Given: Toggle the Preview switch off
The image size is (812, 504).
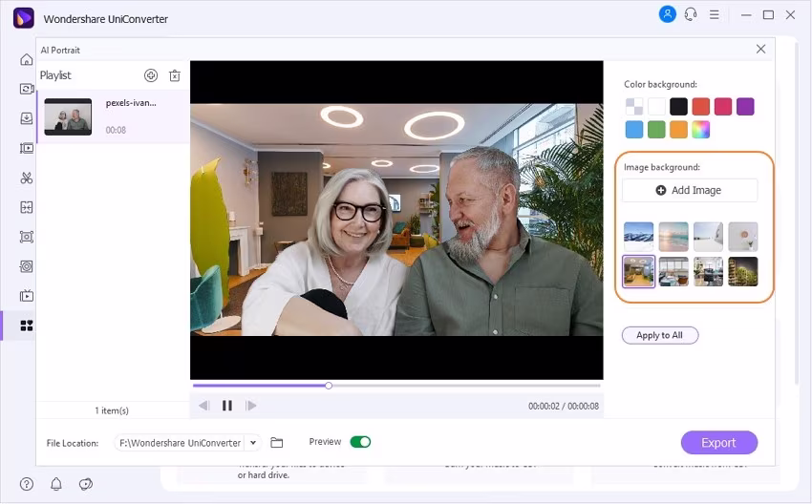Looking at the screenshot, I should [x=360, y=442].
